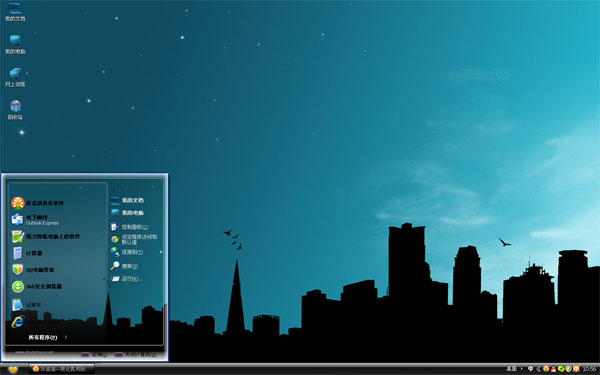
Task: Expand the 桌面 toolbar arrow in taskbar
Action: click(x=522, y=368)
